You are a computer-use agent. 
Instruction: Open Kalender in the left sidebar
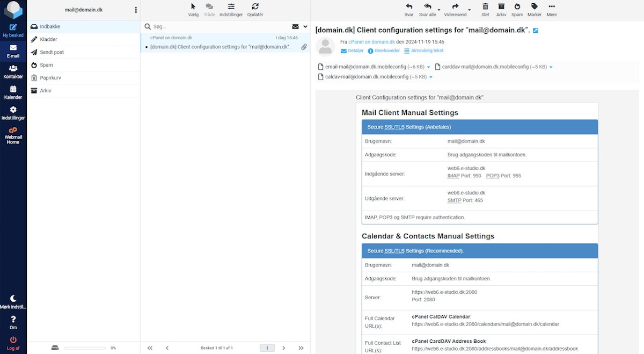pyautogui.click(x=13, y=92)
